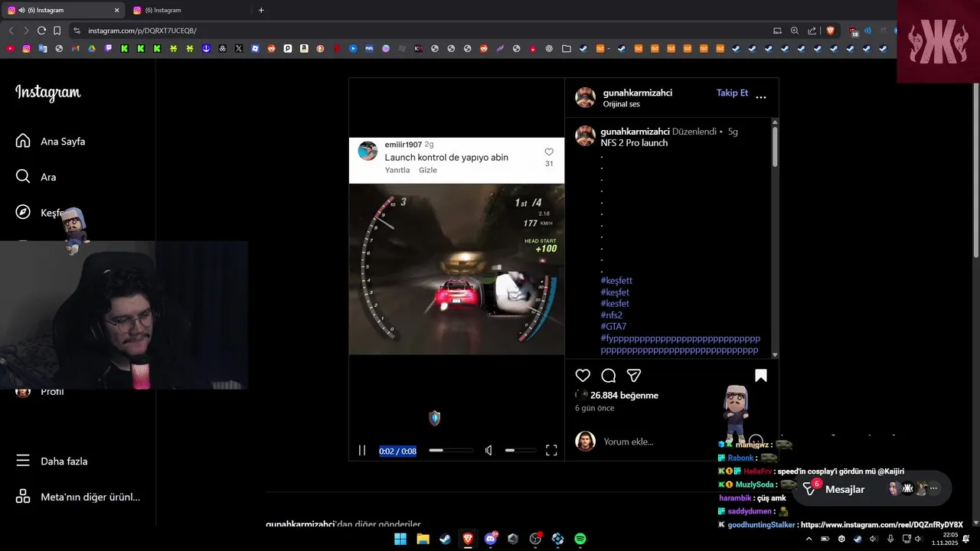This screenshot has width=980, height=551.
Task: Go back in the browser
Action: tap(11, 31)
